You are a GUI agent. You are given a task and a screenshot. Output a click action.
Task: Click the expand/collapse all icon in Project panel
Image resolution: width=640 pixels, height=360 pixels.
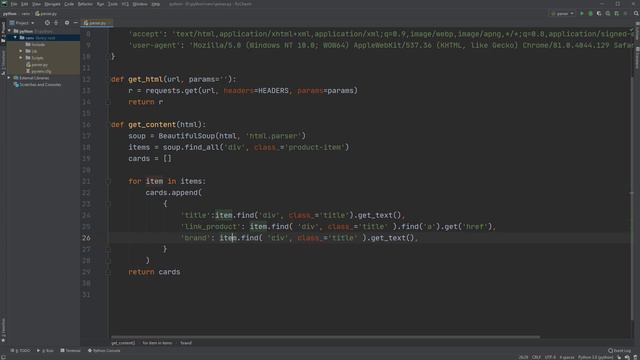point(56,23)
